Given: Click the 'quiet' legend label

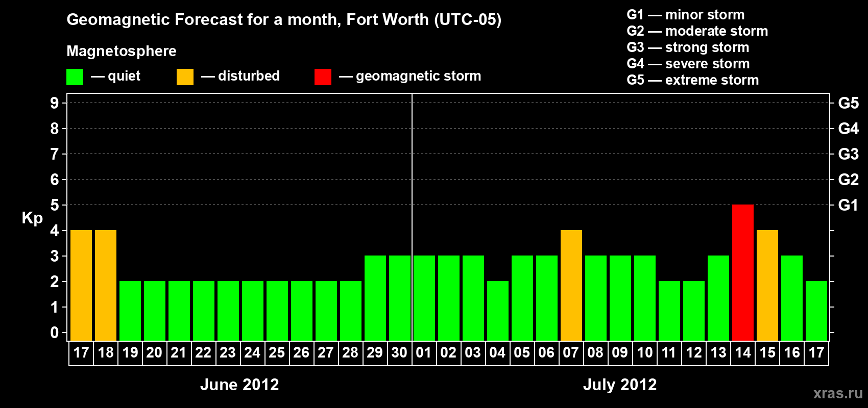Looking at the screenshot, I should point(124,76).
